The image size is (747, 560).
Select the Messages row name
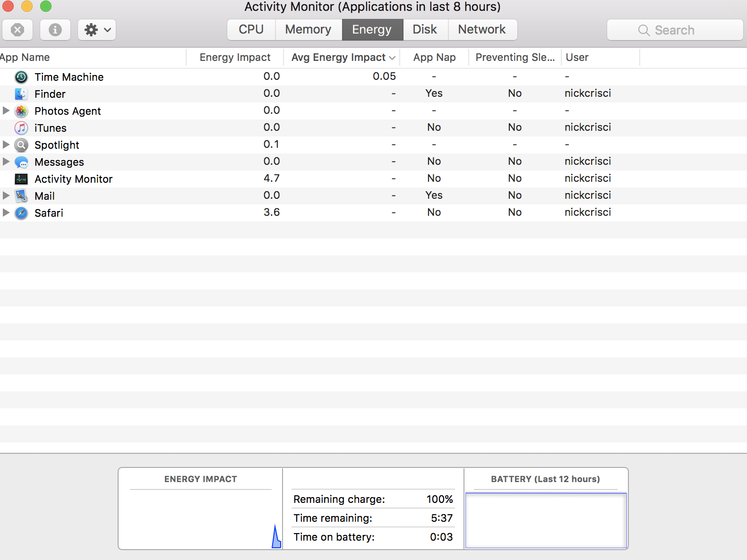(x=59, y=162)
